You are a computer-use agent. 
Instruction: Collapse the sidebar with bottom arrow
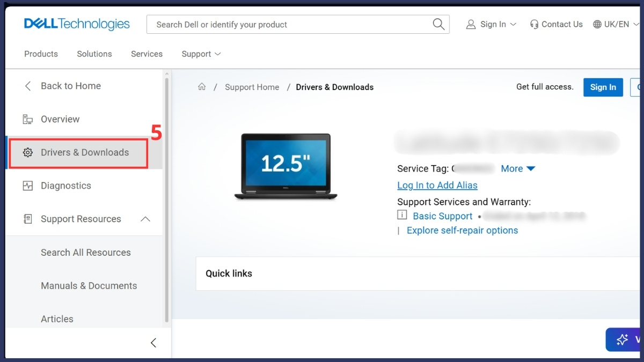pos(153,343)
